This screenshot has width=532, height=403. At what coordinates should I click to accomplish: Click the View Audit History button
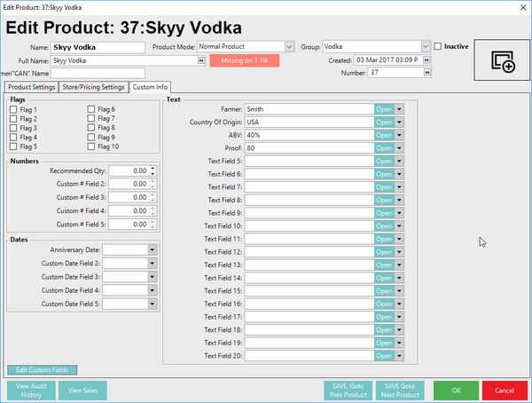pos(30,390)
